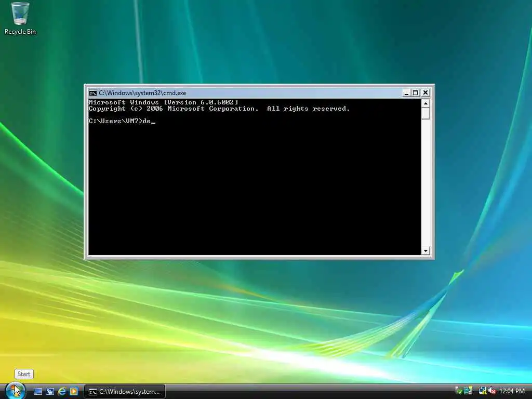Click the Microsoft Windows version line
The height and width of the screenshot is (399, 532).
pos(164,102)
